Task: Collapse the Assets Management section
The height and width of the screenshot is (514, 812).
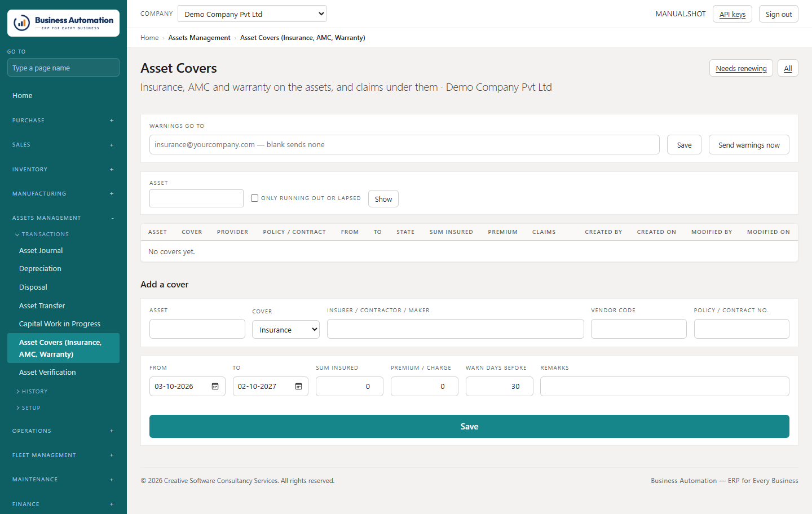Action: 63,218
